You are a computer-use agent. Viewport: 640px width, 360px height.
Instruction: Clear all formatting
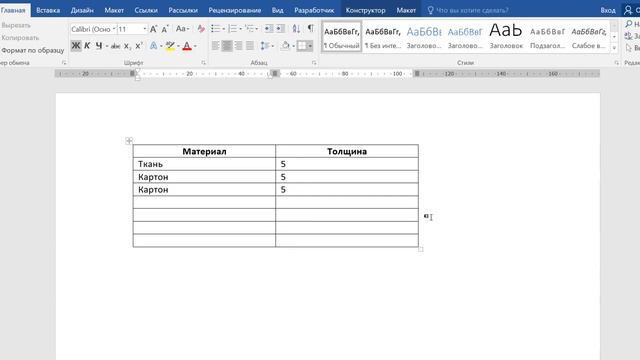[201, 29]
